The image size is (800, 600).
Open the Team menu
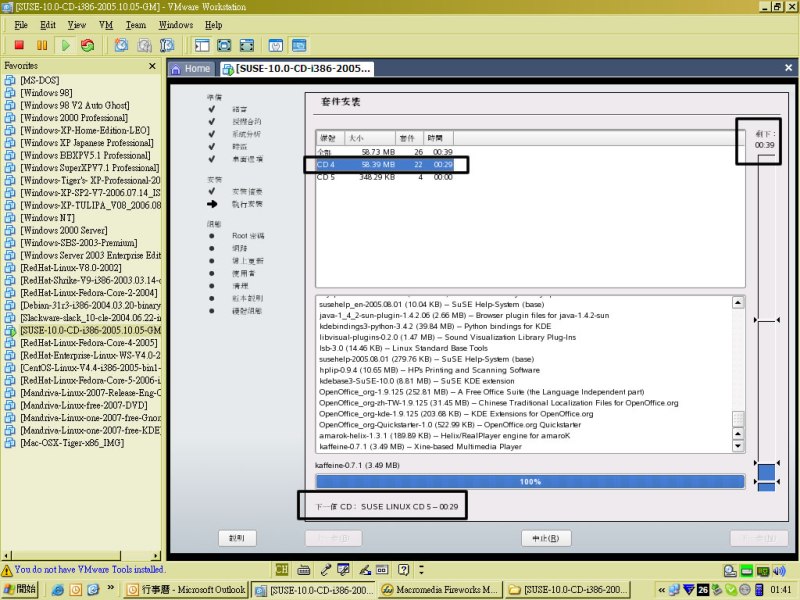click(136, 24)
